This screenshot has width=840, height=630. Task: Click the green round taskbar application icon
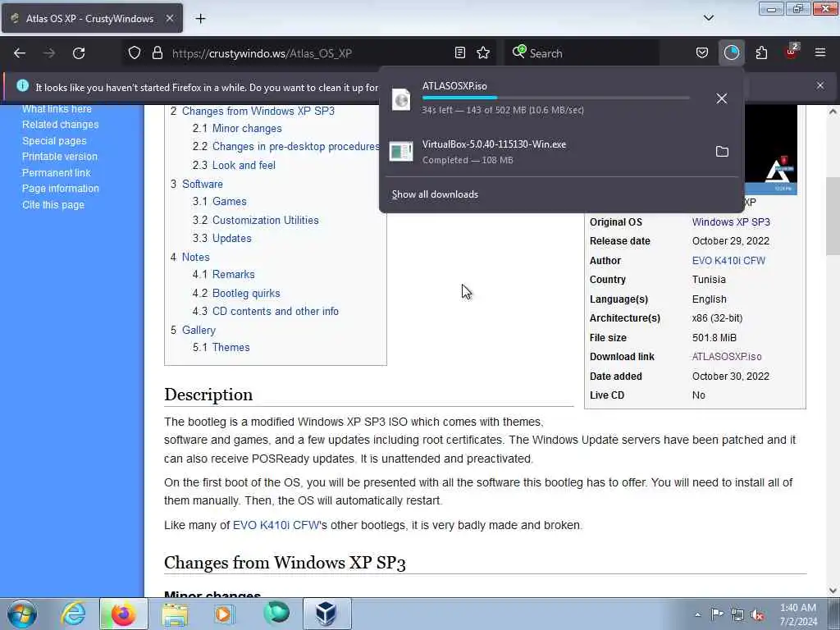[276, 614]
